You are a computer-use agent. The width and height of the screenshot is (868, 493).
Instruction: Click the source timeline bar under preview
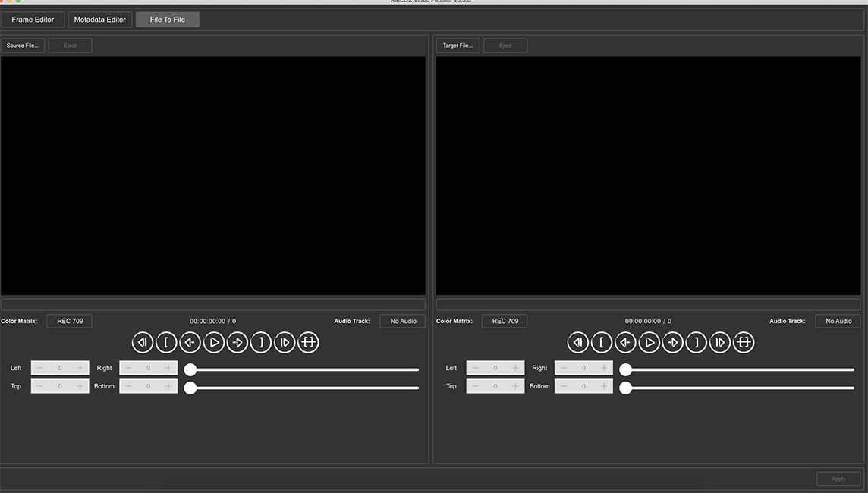click(213, 305)
